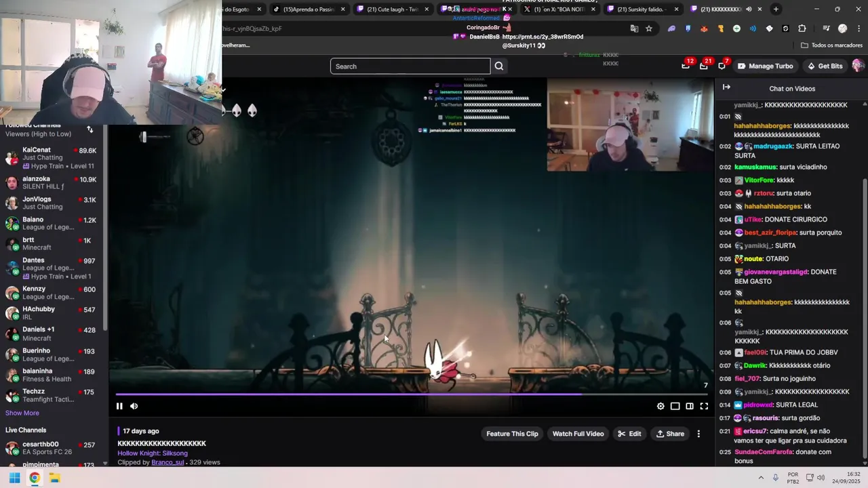Toggle picture-in-picture mini player
Screen dimensions: 868x488
pos(675,406)
